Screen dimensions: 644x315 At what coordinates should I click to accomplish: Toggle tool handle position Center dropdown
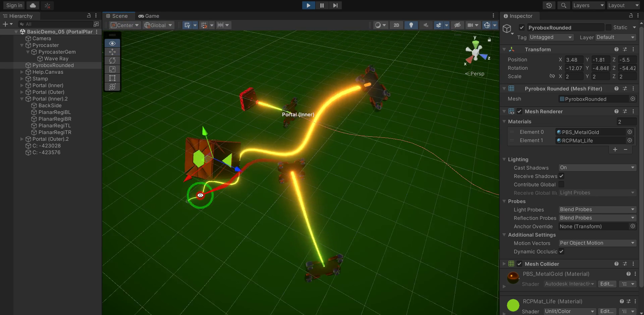coord(125,25)
